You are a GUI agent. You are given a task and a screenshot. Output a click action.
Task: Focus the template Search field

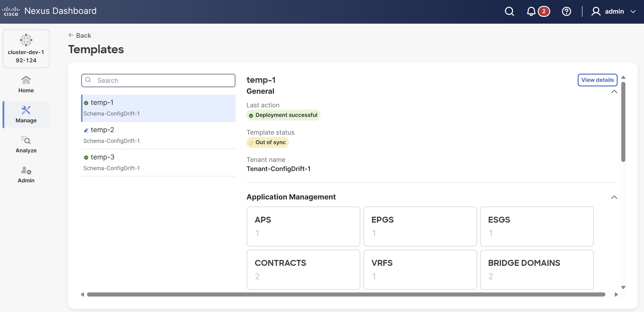tap(158, 80)
